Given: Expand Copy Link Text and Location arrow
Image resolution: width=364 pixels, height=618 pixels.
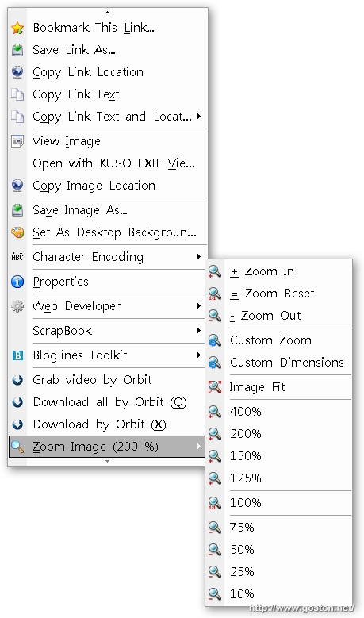Looking at the screenshot, I should (199, 117).
